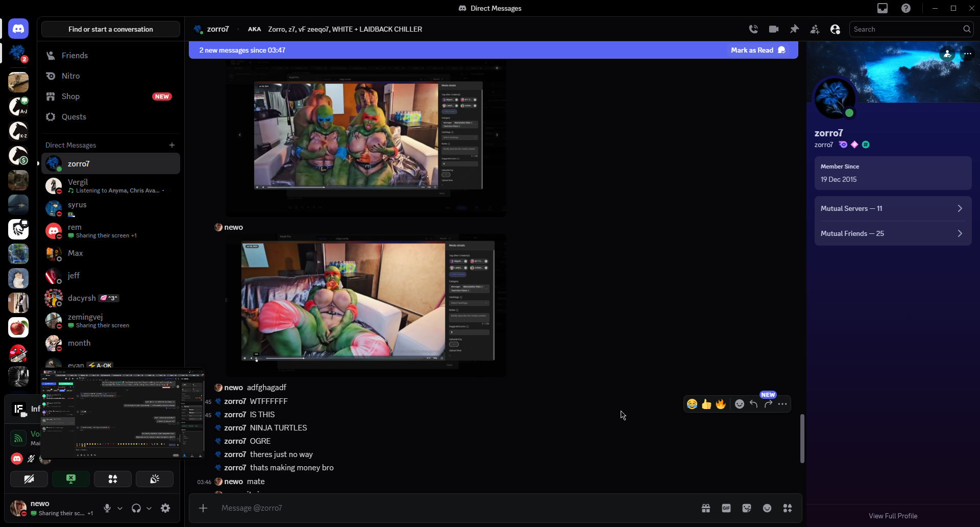Open the Friends page
This screenshot has height=527, width=980.
click(111, 56)
